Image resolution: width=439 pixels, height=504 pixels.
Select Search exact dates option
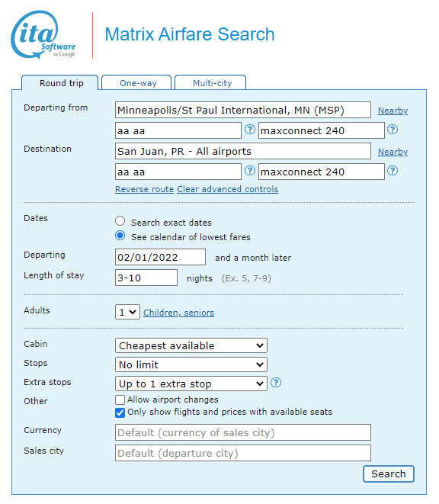[120, 221]
